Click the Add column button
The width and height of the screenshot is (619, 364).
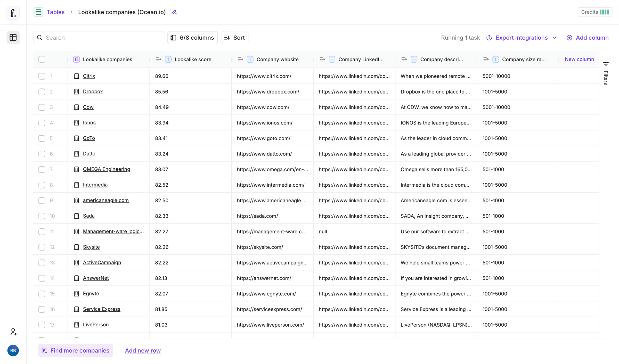tap(588, 38)
